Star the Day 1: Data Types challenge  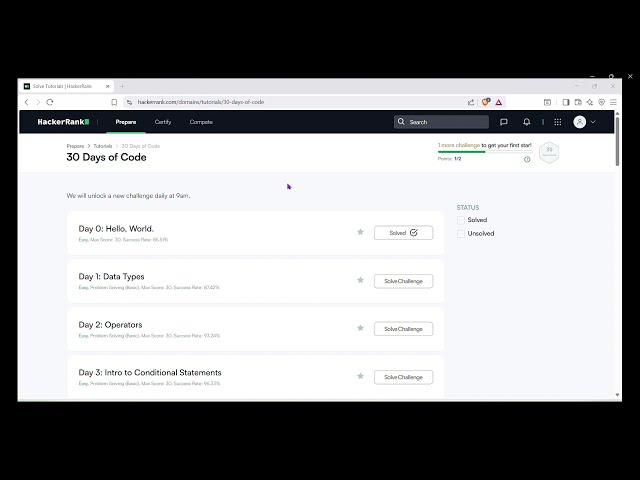pyautogui.click(x=360, y=280)
